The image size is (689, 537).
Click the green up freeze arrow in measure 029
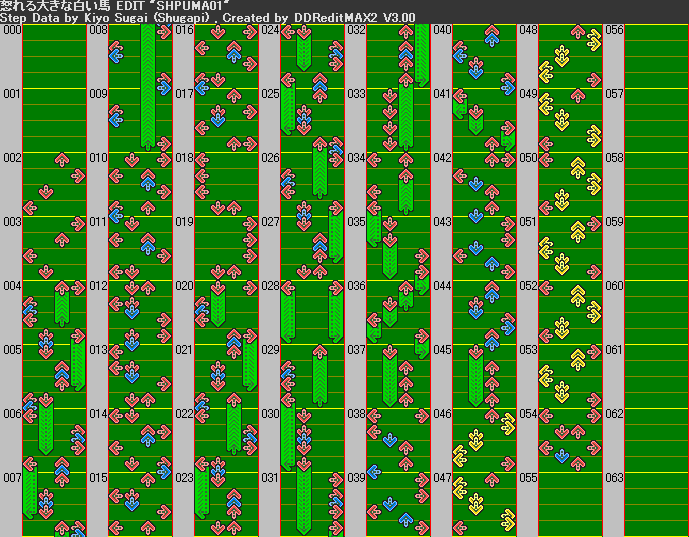(x=320, y=376)
